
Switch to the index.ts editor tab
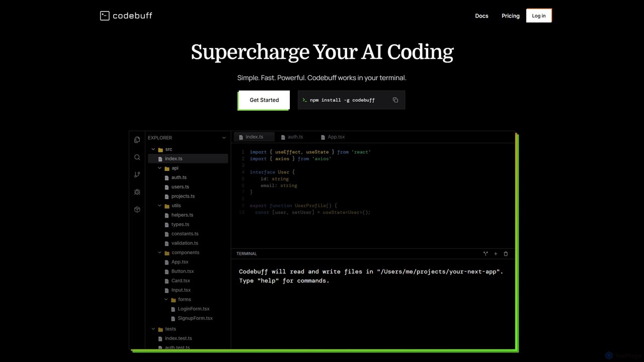(254, 137)
